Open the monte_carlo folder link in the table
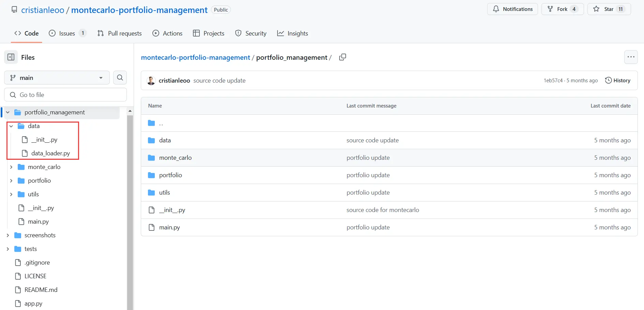Image resolution: width=644 pixels, height=310 pixels. [x=175, y=158]
